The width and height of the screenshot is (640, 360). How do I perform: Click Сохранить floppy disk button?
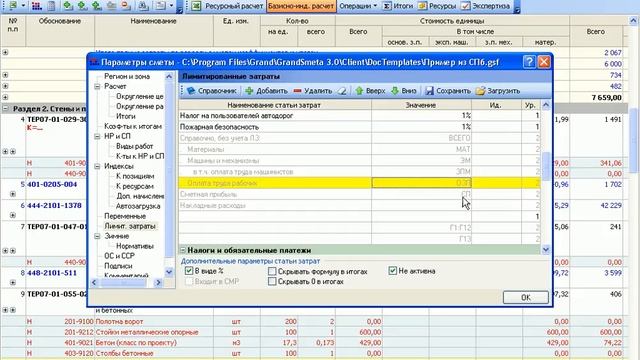(448, 91)
